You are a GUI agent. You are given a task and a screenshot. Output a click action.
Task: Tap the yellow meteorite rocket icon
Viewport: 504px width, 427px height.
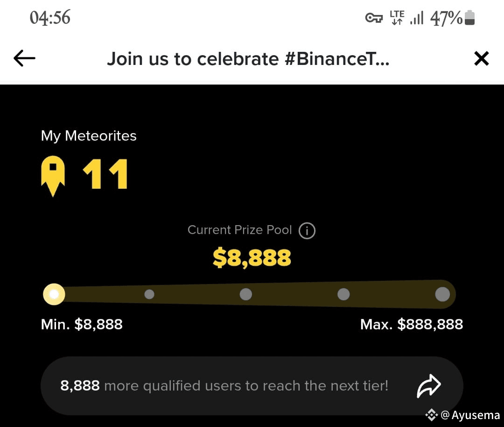pos(53,176)
